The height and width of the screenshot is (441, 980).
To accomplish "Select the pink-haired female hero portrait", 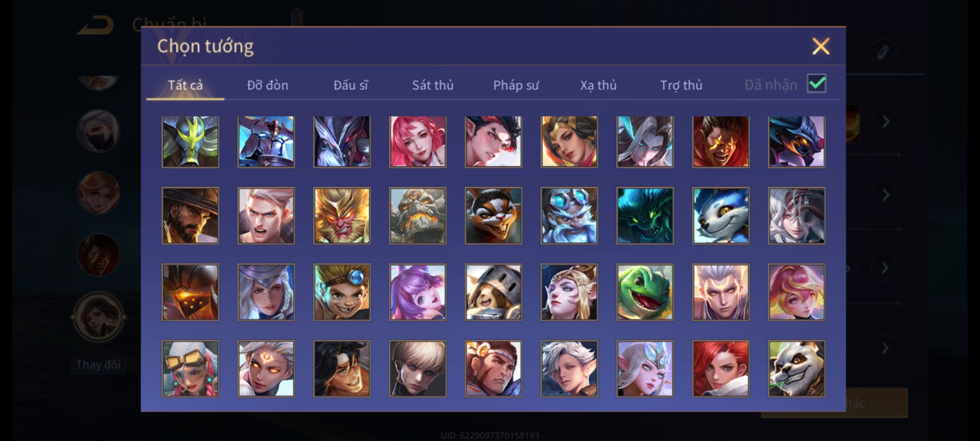I will (x=417, y=142).
